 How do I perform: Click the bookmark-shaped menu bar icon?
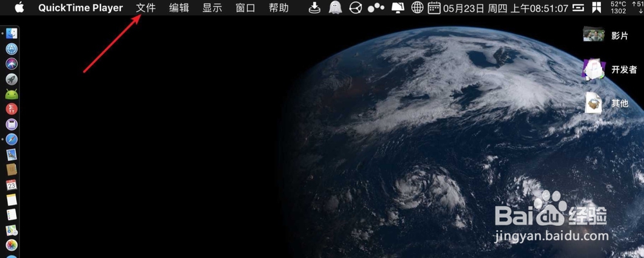point(597,7)
